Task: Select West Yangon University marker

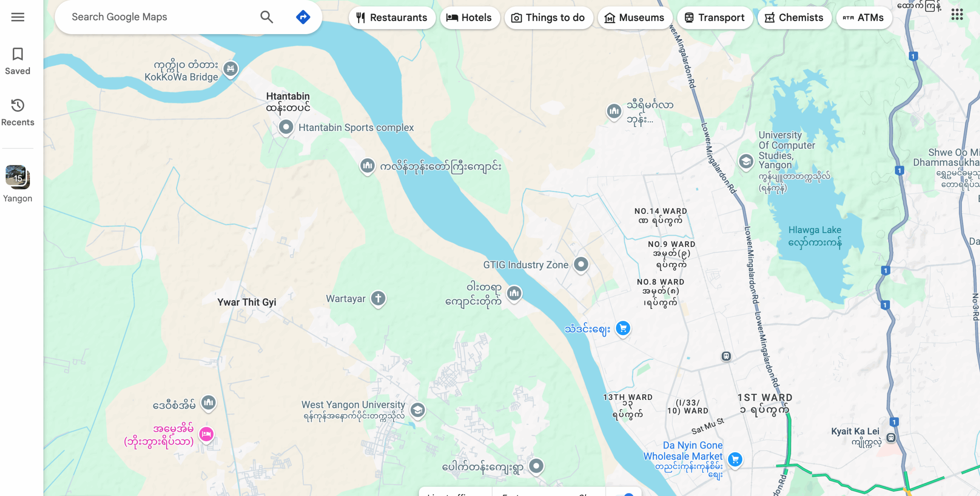Action: 418,411
